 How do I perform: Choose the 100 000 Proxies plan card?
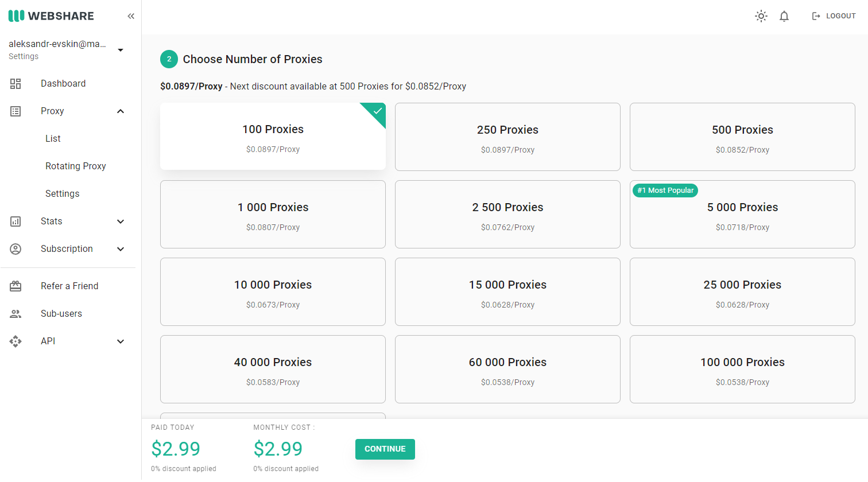point(742,369)
